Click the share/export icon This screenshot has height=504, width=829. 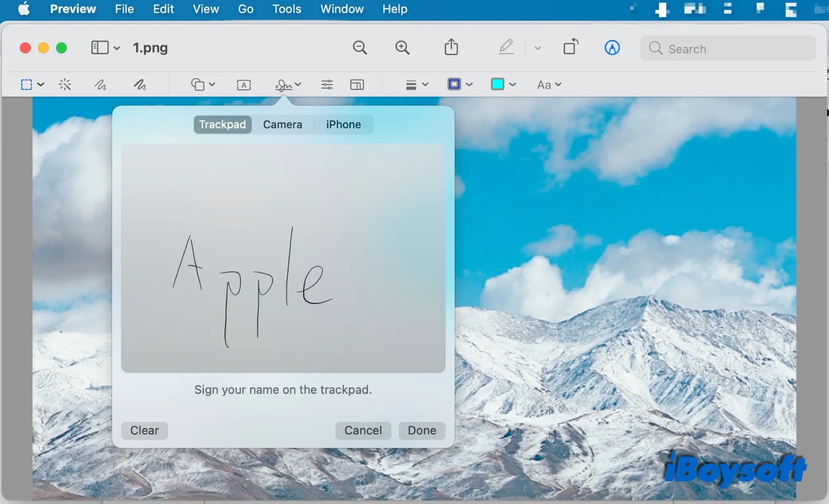click(451, 49)
